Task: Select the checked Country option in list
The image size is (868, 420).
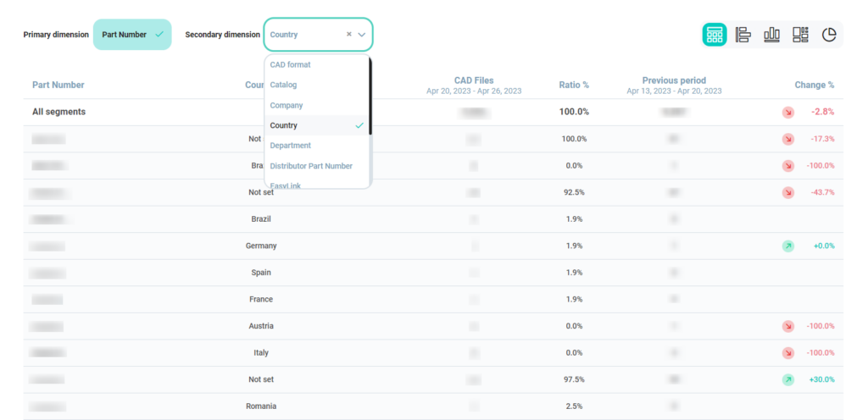Action: (316, 125)
